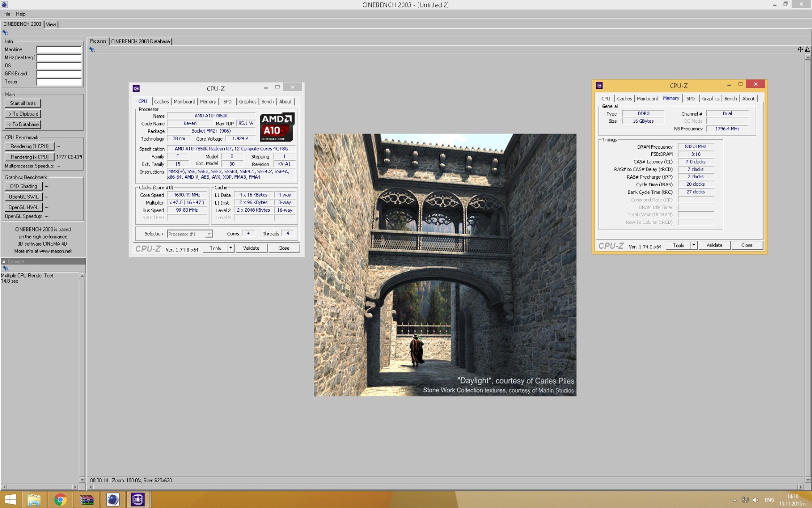The height and width of the screenshot is (508, 812).
Task: Click the GFX-Board input field
Action: 59,74
